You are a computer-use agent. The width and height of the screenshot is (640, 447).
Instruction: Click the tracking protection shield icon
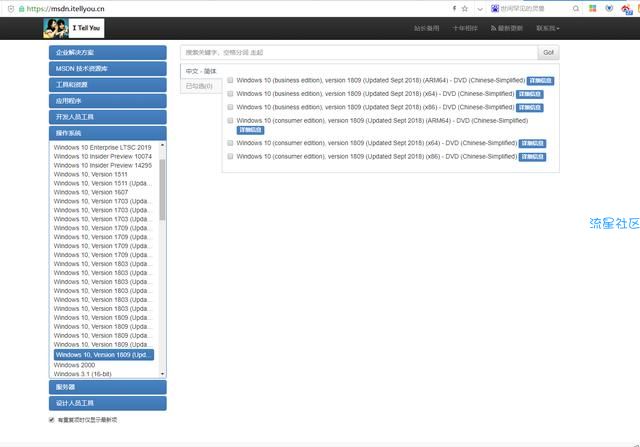(x=11, y=9)
